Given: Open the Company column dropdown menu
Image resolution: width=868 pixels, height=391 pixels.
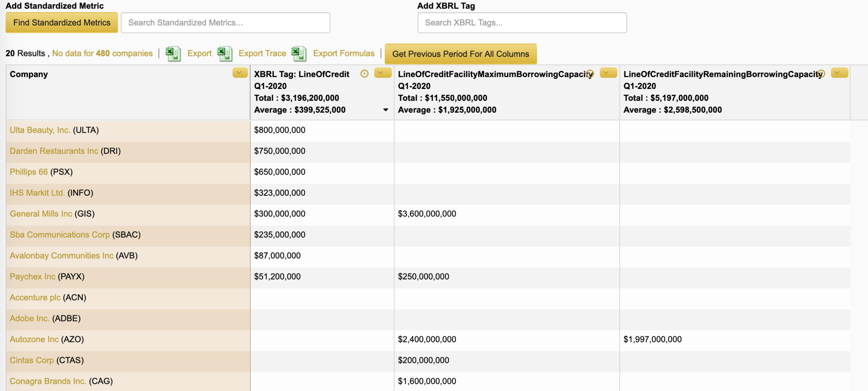Looking at the screenshot, I should point(240,73).
